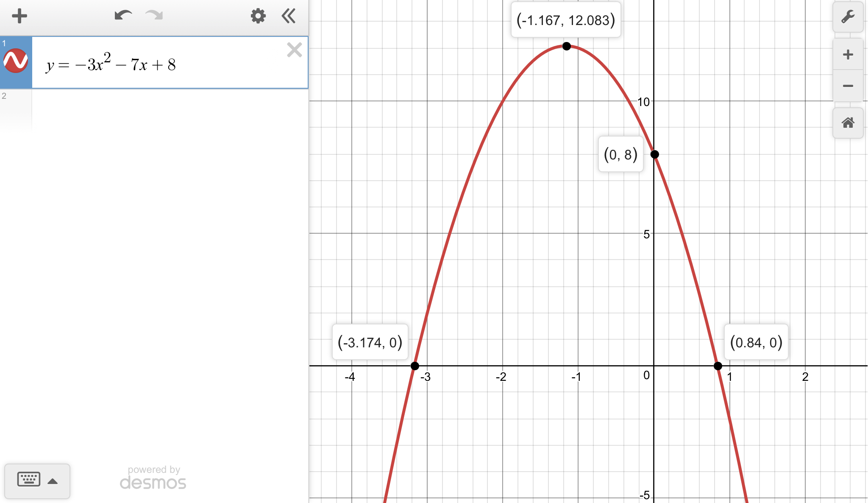Open the expression list settings gear
This screenshot has height=503, width=868.
(x=258, y=16)
